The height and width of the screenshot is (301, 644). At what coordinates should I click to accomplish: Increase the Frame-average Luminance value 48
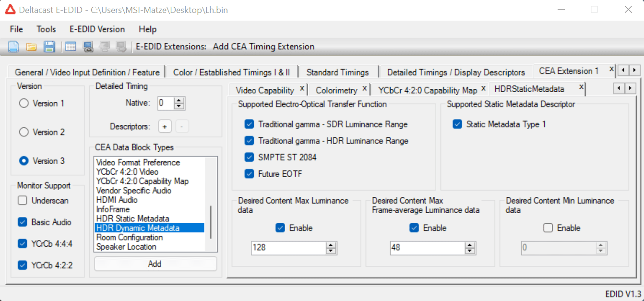click(x=469, y=245)
